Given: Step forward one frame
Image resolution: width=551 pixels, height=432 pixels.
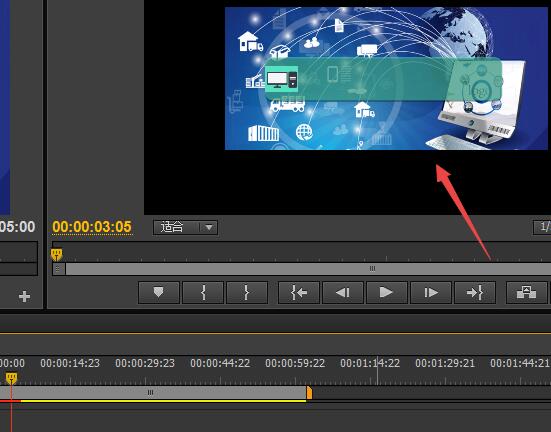Looking at the screenshot, I should click(431, 292).
